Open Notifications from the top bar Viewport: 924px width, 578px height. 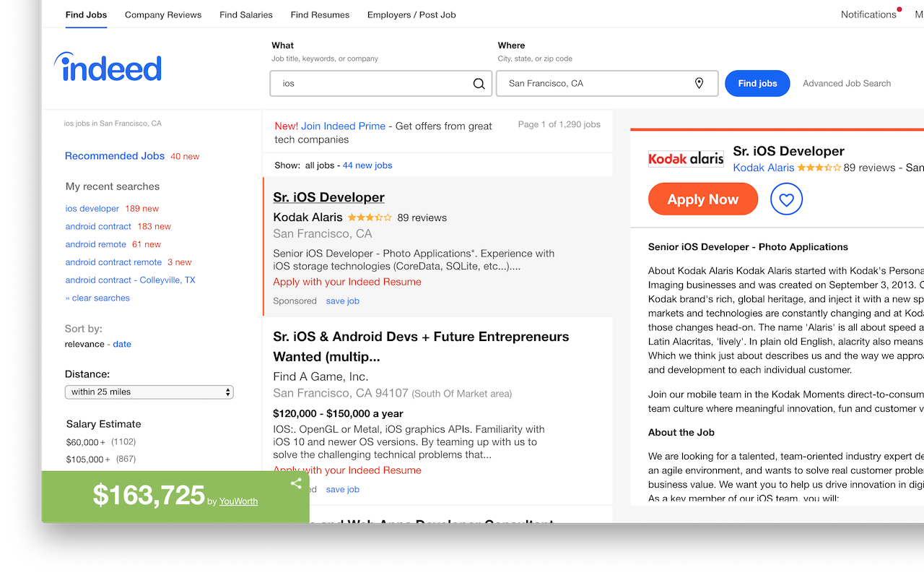tap(867, 14)
